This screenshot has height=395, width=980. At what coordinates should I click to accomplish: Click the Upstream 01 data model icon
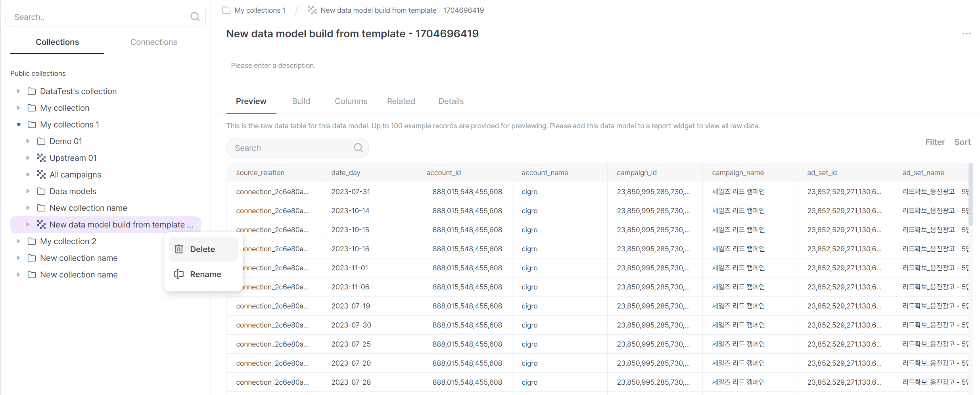tap(41, 158)
